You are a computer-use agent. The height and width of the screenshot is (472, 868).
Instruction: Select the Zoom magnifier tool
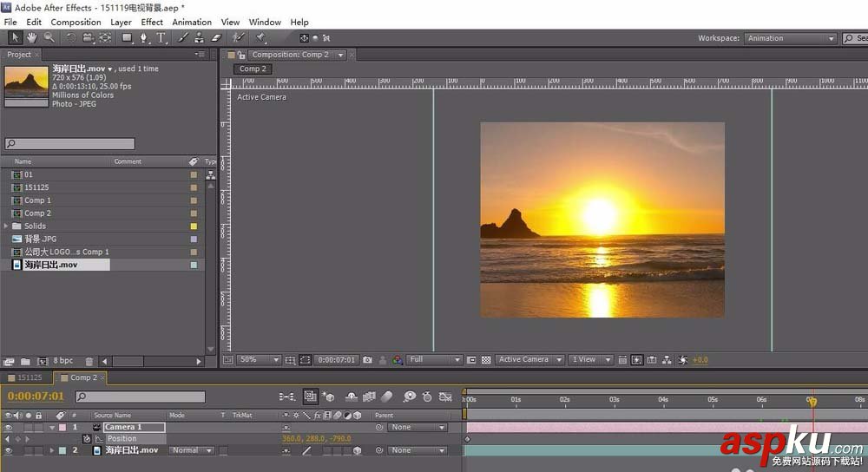(49, 37)
